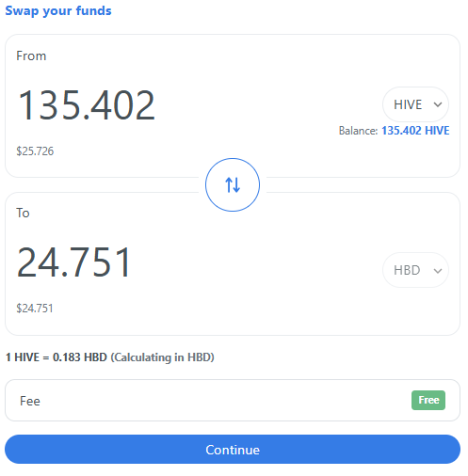This screenshot has width=468, height=476.
Task: Click the chevron next to HBD
Action: 438,271
